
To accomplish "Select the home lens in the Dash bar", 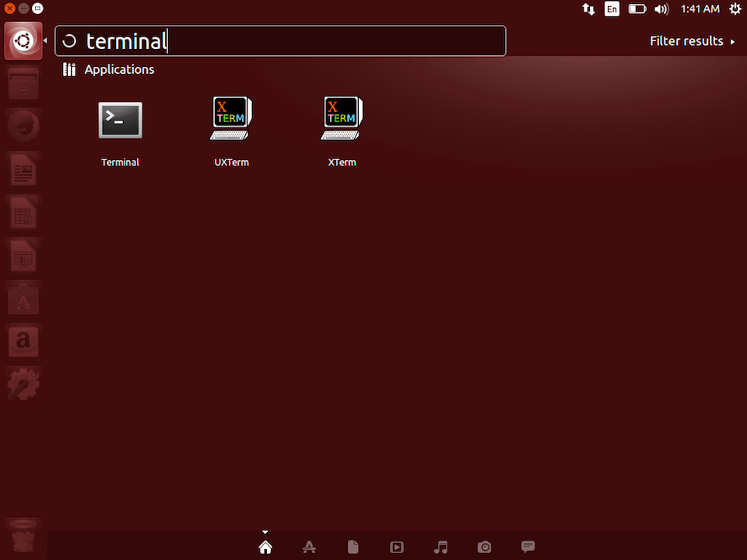I will [x=265, y=547].
